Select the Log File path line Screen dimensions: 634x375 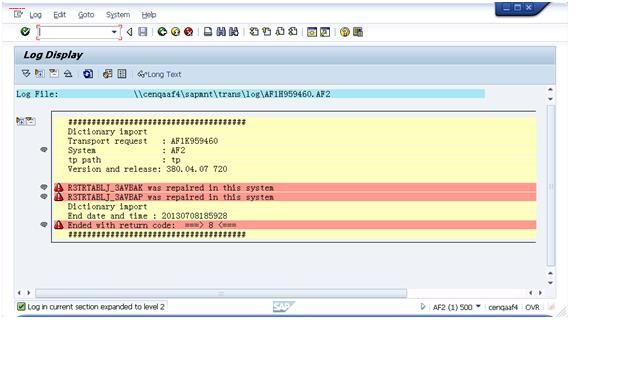click(250, 94)
